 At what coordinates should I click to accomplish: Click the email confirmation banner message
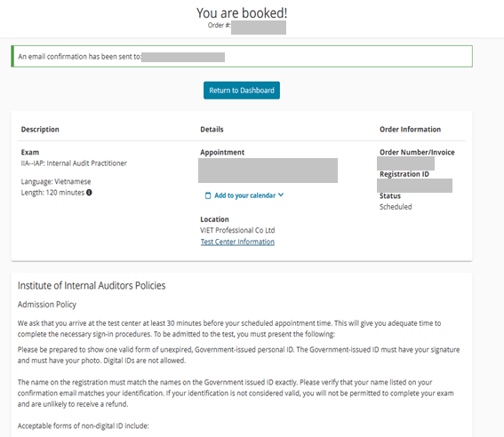[242, 57]
